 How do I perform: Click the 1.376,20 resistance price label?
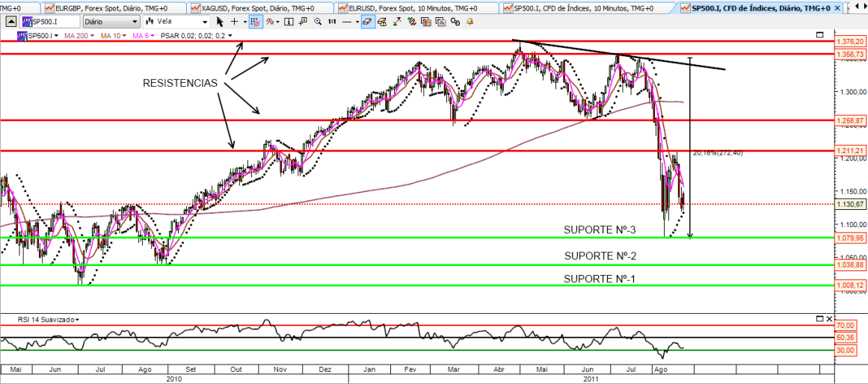[852, 42]
